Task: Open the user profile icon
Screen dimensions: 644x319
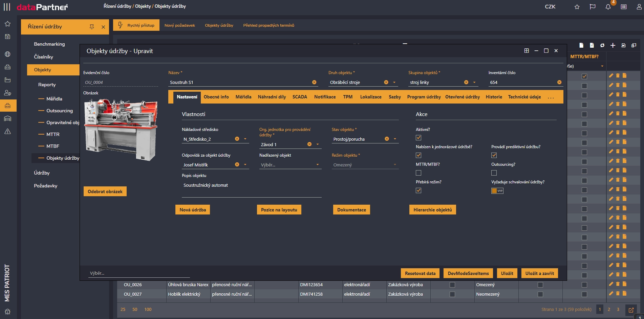Action: [x=639, y=7]
